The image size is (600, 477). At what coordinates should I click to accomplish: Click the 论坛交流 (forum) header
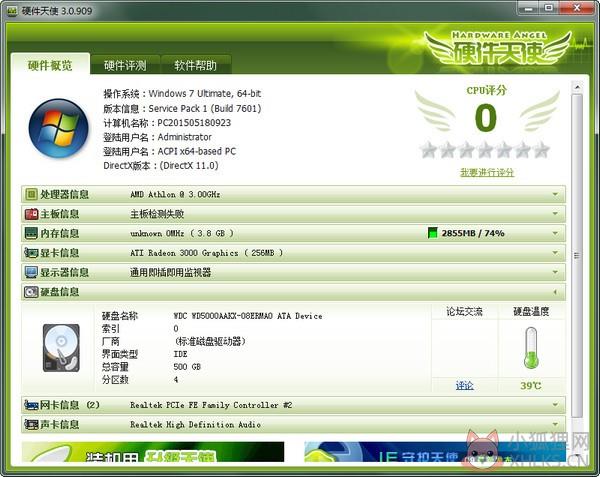click(465, 312)
